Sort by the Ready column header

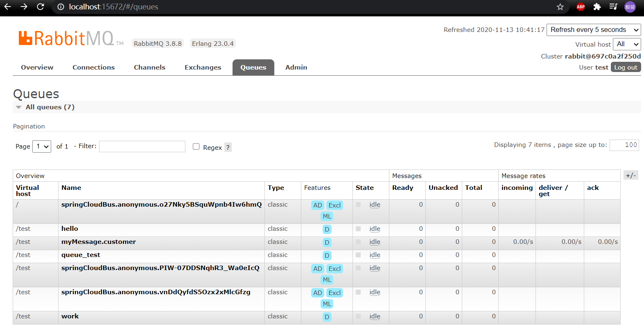tap(403, 188)
